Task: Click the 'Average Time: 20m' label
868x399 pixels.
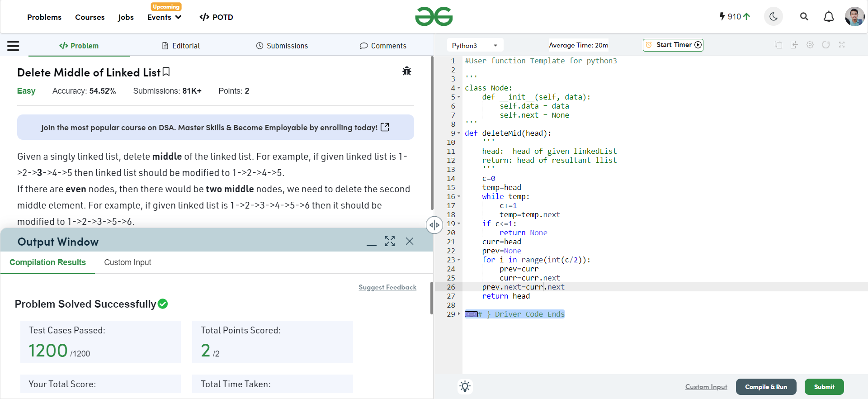Action: click(579, 45)
